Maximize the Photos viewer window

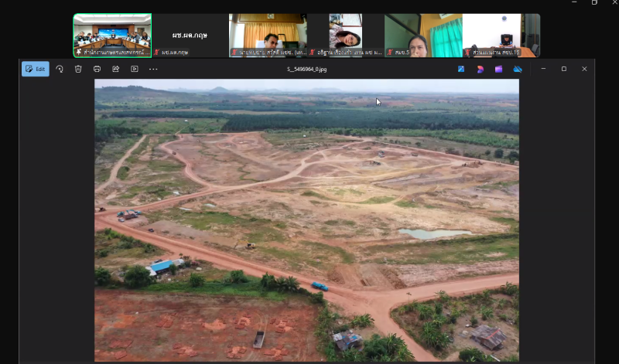[x=563, y=69]
